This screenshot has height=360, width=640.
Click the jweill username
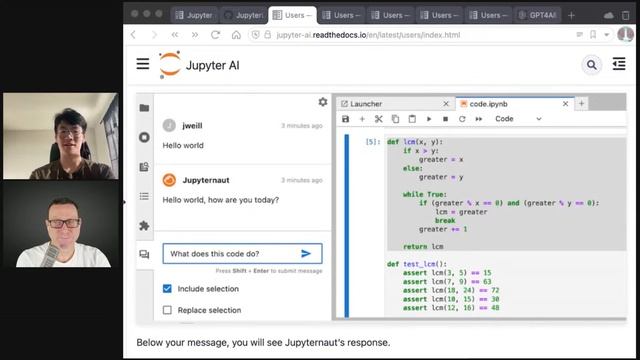pyautogui.click(x=192, y=126)
